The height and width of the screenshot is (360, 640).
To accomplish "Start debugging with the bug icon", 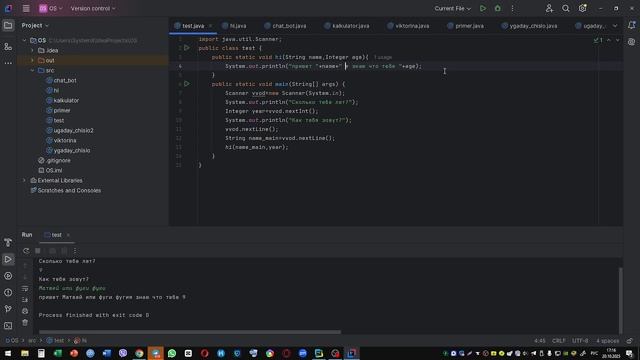I will (498, 8).
